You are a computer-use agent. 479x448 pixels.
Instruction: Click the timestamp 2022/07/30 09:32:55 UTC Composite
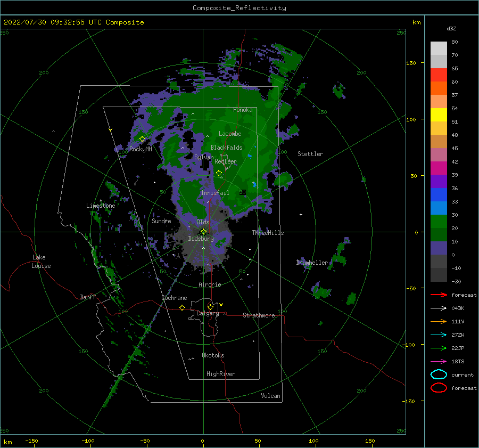pyautogui.click(x=73, y=22)
